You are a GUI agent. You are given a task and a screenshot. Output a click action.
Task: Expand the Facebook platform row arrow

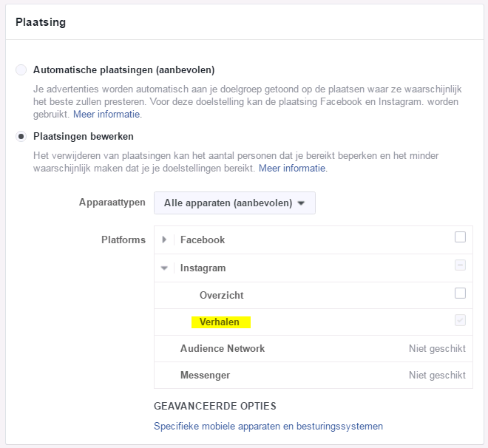point(164,240)
